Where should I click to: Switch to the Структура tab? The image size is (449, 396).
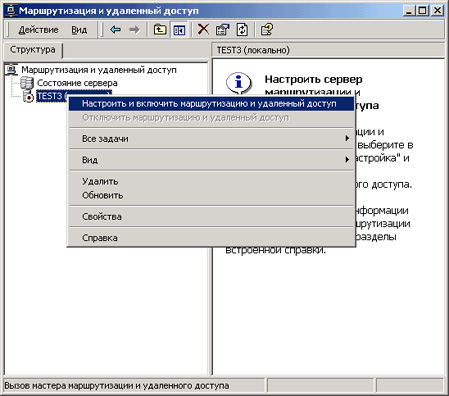coord(33,50)
